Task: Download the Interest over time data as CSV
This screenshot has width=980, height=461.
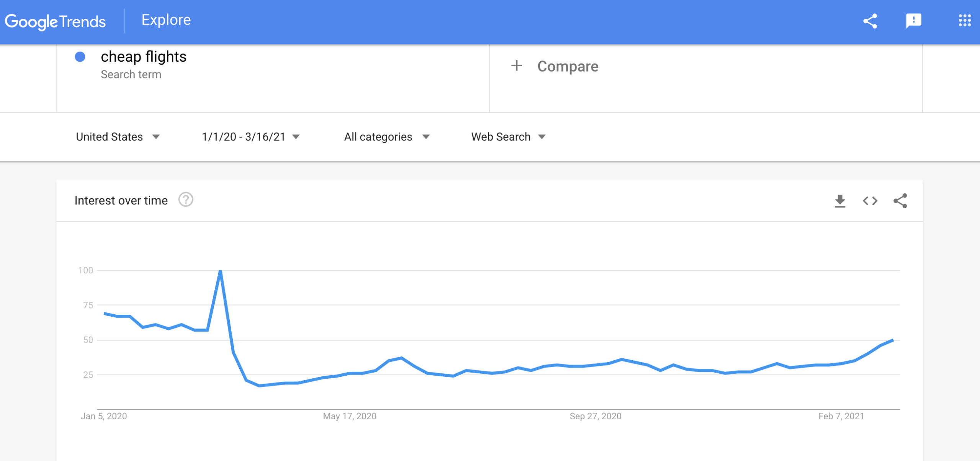Action: (840, 200)
